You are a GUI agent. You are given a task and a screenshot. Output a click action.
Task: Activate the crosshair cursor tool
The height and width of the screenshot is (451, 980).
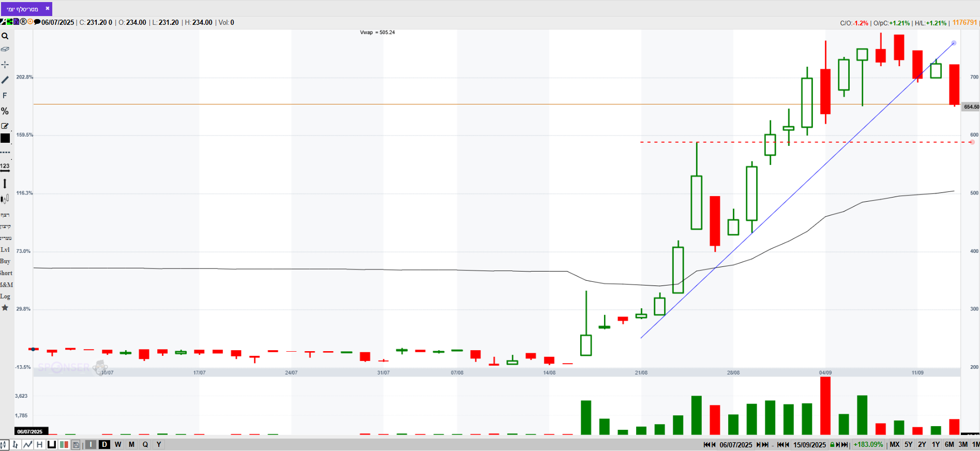click(x=5, y=65)
